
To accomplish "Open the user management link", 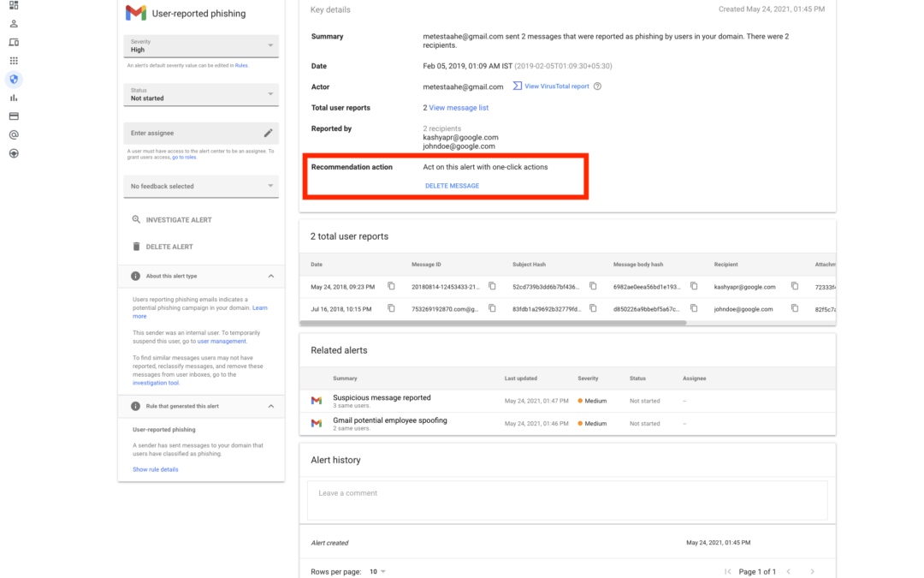I will (x=222, y=342).
